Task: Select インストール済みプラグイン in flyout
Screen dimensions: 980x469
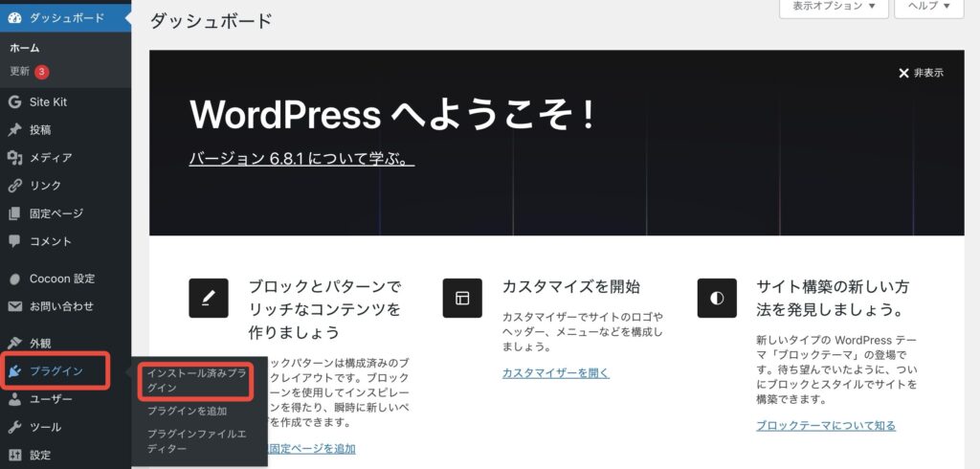Action: pos(196,380)
